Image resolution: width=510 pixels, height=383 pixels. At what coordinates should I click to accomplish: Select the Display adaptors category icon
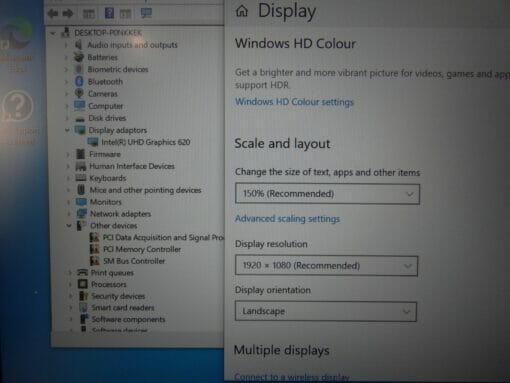(x=80, y=130)
